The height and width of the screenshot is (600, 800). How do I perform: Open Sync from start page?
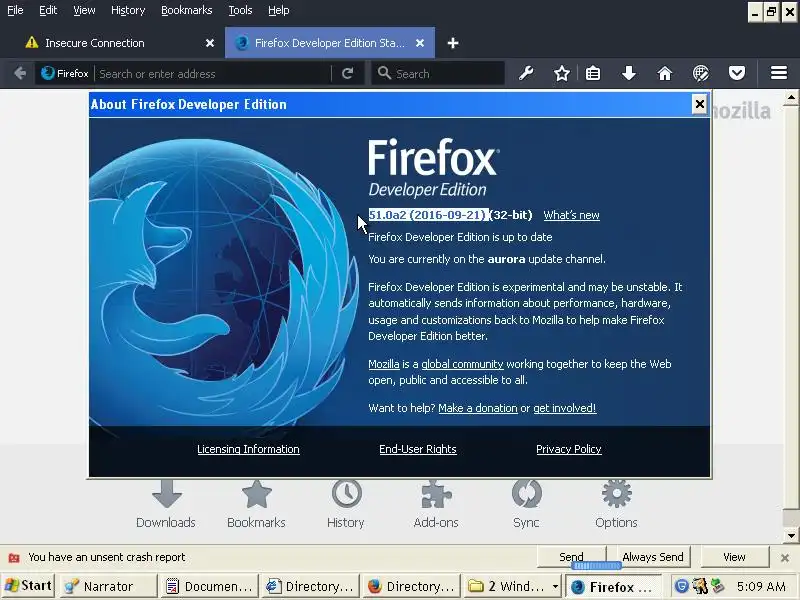tap(526, 505)
